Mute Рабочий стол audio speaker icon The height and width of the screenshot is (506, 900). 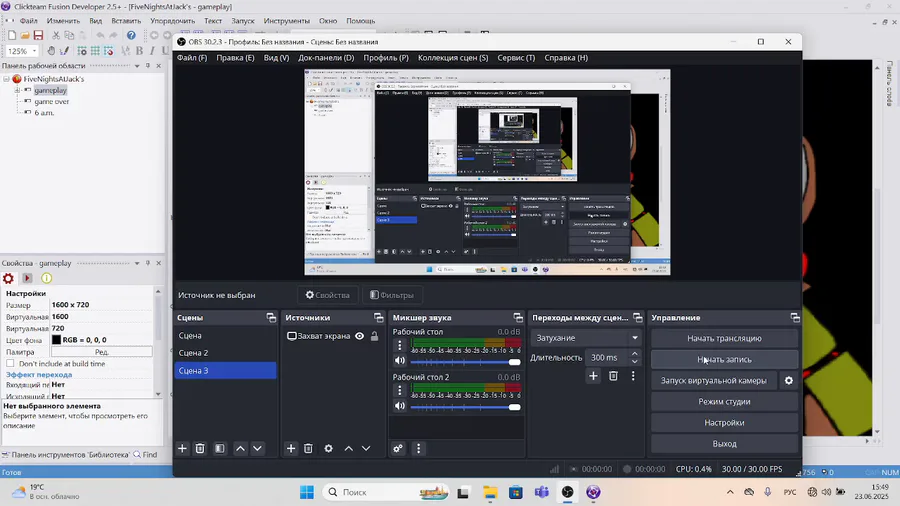click(x=400, y=360)
